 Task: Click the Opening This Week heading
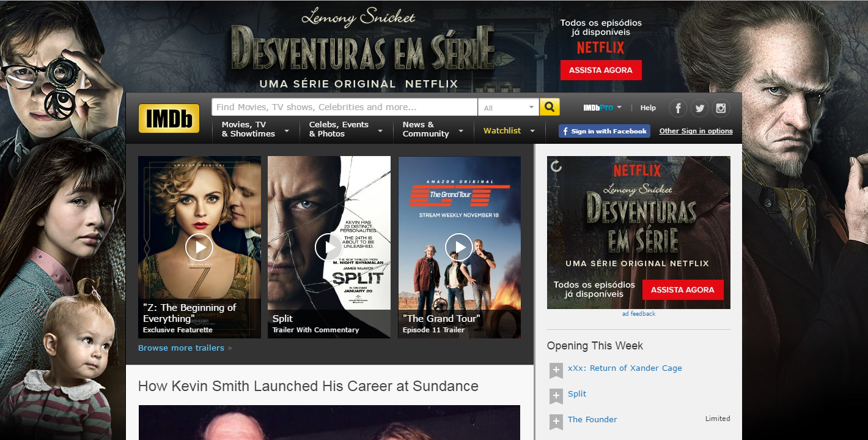(595, 346)
